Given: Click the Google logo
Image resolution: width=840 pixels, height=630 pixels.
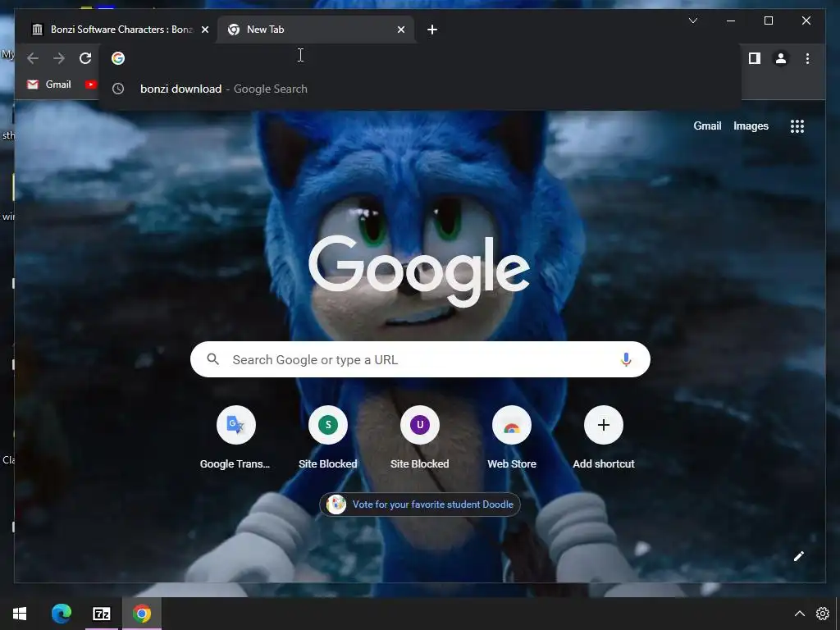Looking at the screenshot, I should [419, 272].
